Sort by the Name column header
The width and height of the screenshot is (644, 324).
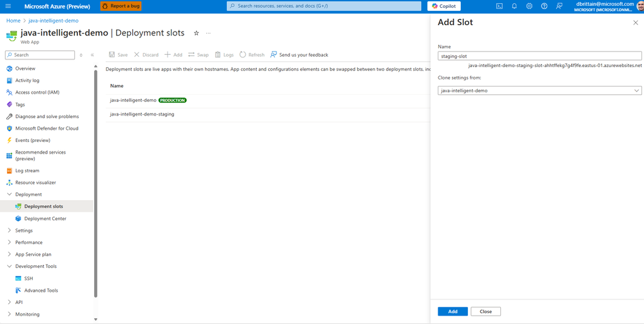click(117, 86)
